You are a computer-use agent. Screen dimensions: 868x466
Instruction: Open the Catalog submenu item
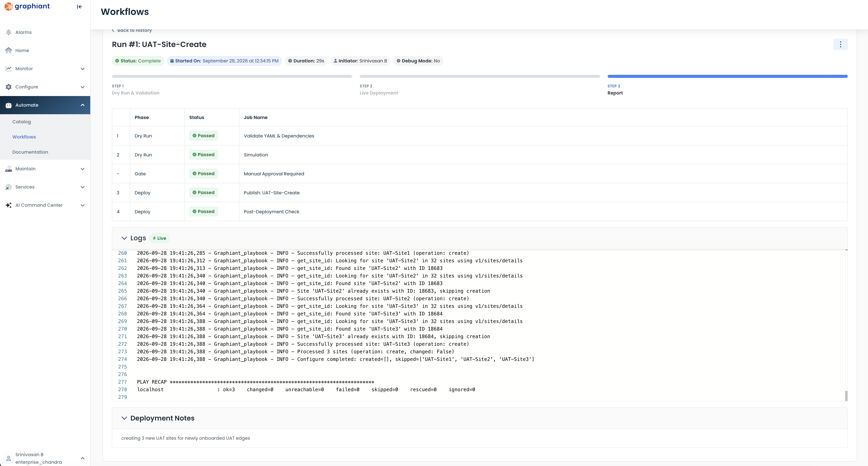pos(21,122)
